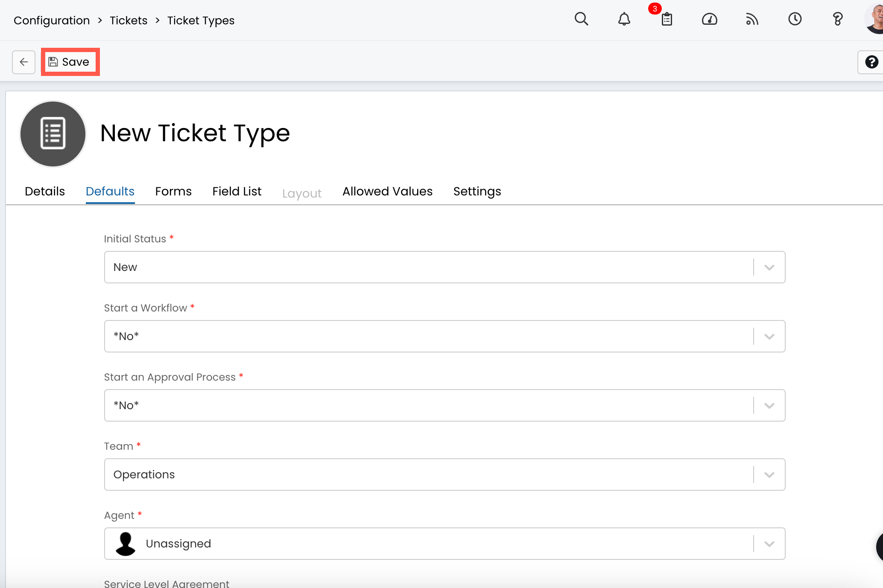Open the notifications bell
The height and width of the screenshot is (588, 883).
[x=624, y=19]
